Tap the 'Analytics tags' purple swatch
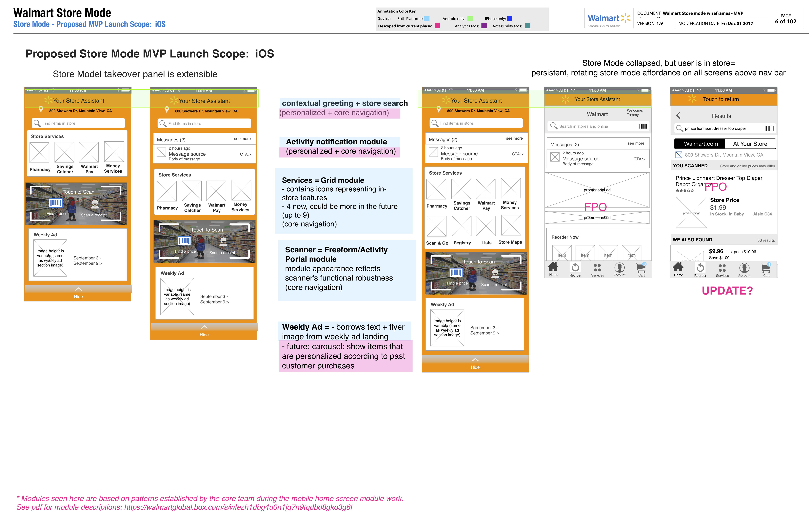This screenshot has width=812, height=528. coord(484,26)
